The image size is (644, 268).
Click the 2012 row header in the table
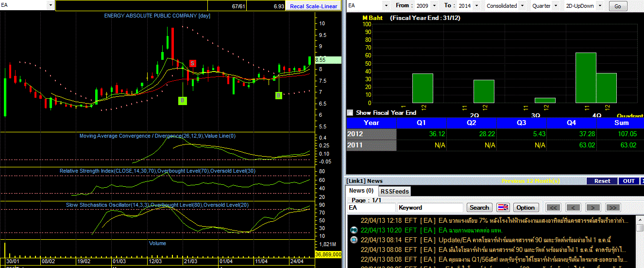click(372, 134)
